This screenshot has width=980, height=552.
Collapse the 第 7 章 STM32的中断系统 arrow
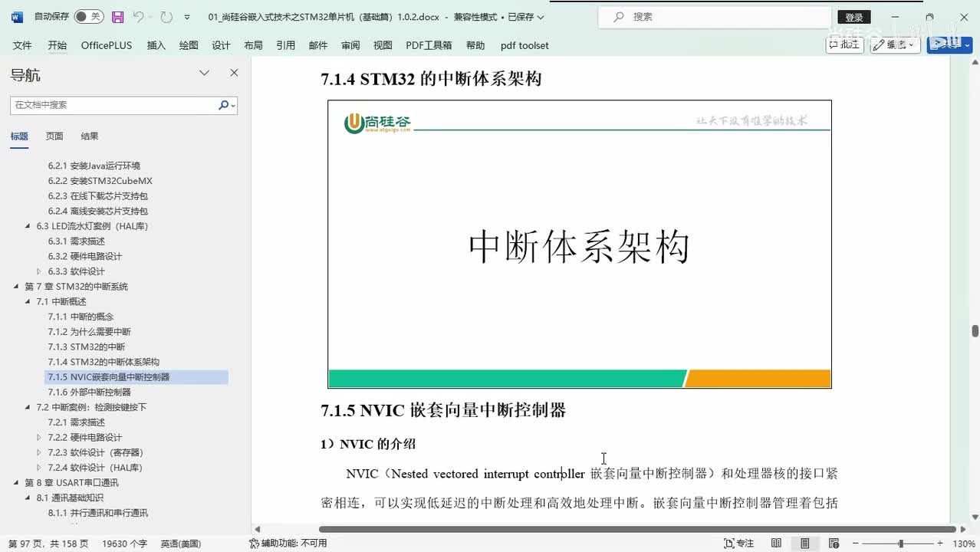(x=16, y=287)
